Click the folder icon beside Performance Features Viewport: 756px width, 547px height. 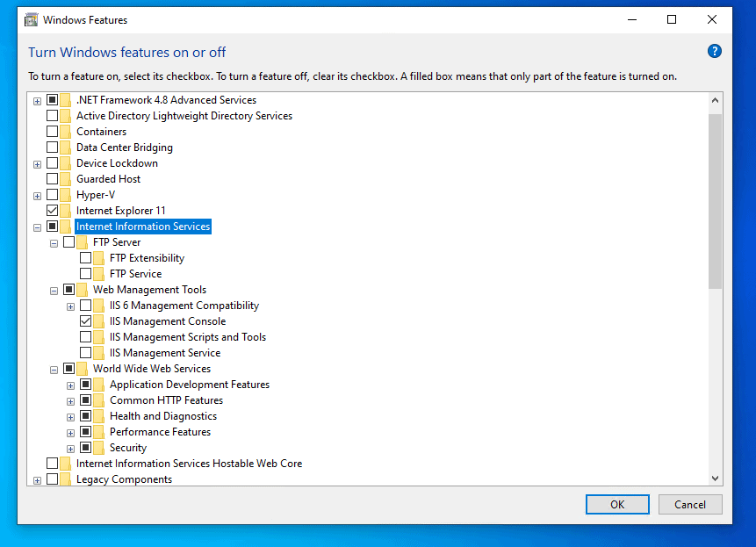98,432
